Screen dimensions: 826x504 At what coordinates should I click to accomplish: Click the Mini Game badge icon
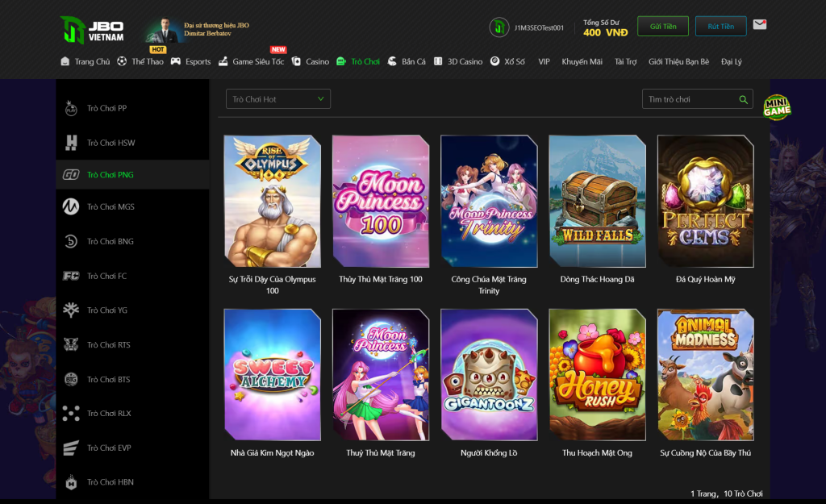(777, 108)
